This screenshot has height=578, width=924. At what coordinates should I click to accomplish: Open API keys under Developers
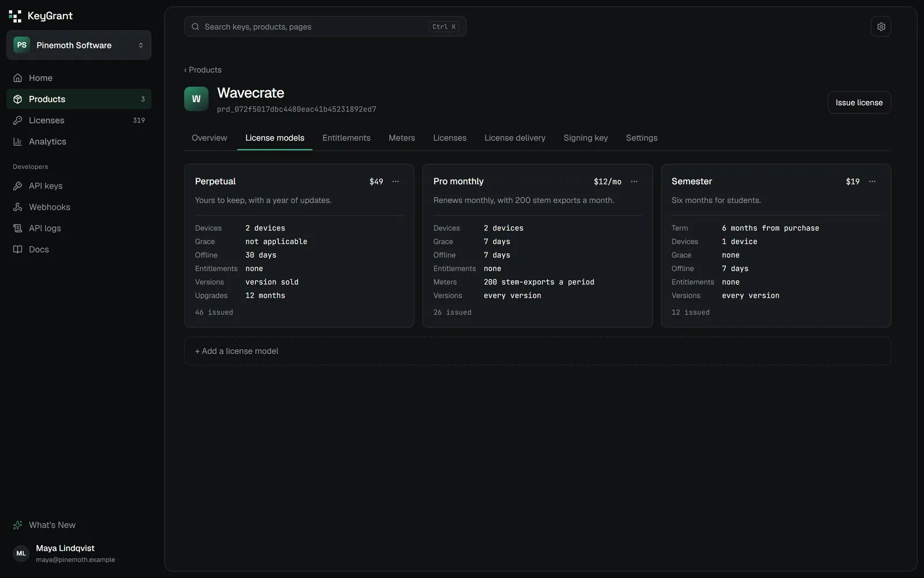point(79,186)
